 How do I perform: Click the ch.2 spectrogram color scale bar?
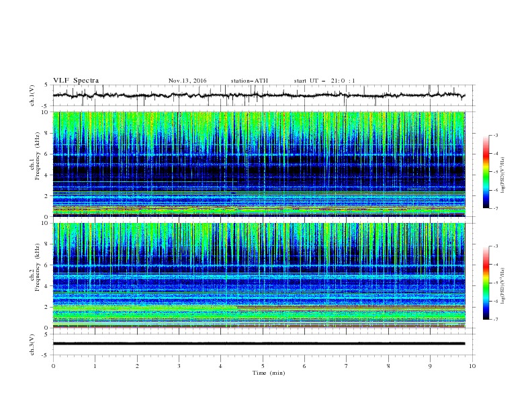pyautogui.click(x=486, y=283)
